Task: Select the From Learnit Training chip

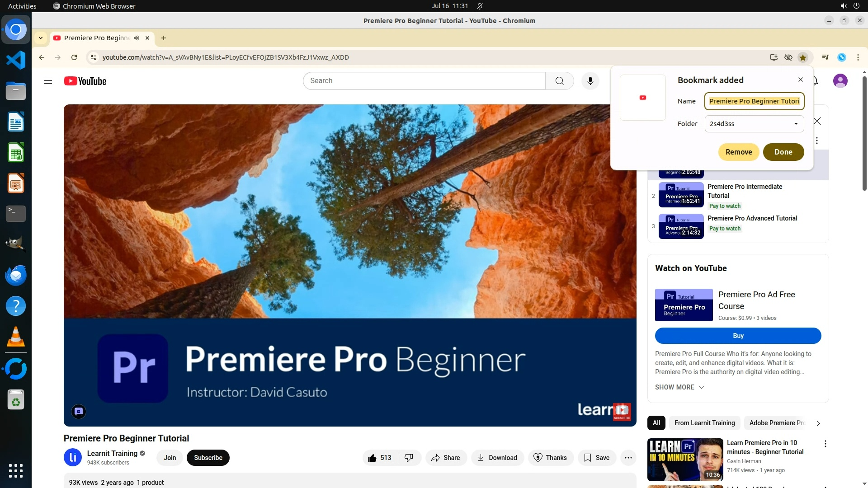Action: [704, 423]
